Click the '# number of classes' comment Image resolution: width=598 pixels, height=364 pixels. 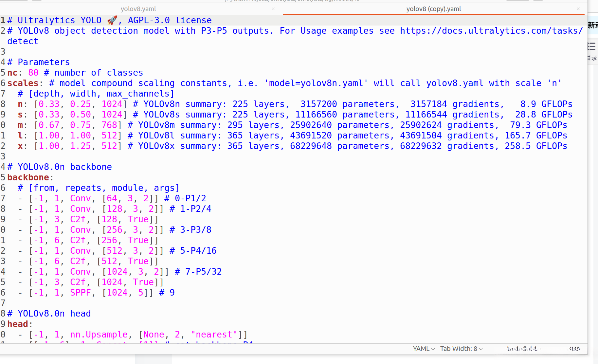click(x=94, y=73)
